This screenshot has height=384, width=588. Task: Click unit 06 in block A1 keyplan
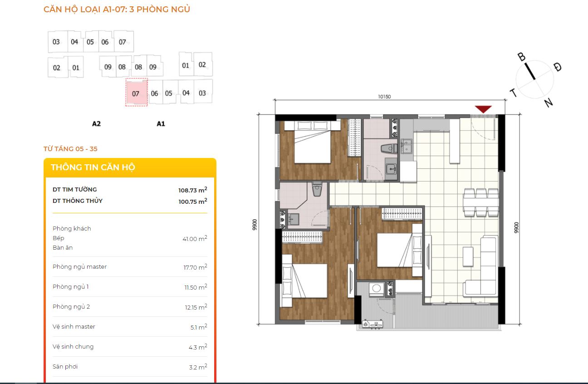tap(155, 94)
